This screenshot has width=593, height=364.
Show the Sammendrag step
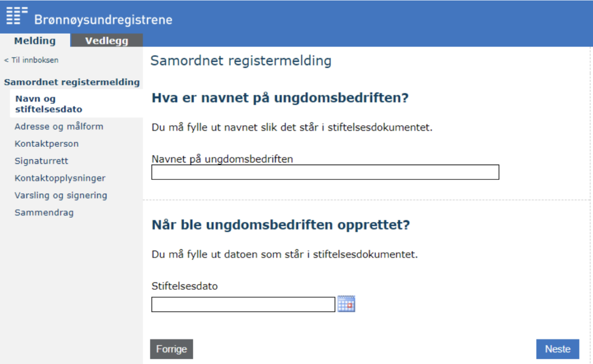[x=44, y=212]
